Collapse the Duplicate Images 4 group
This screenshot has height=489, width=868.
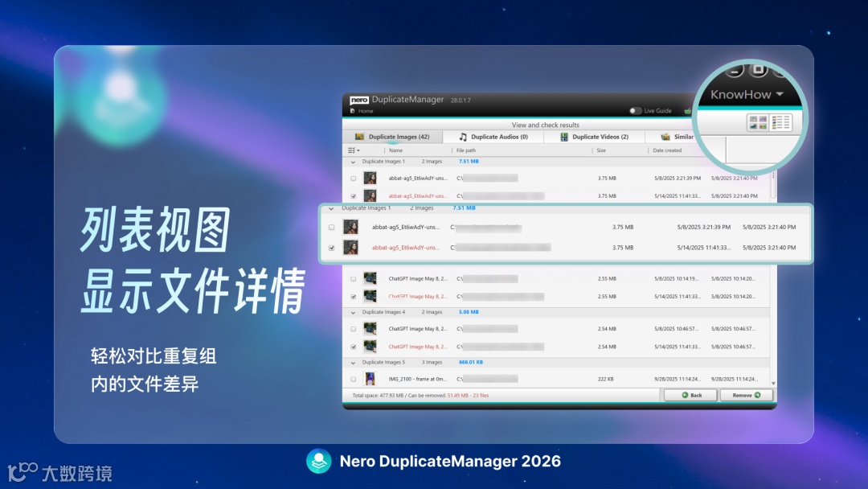353,313
